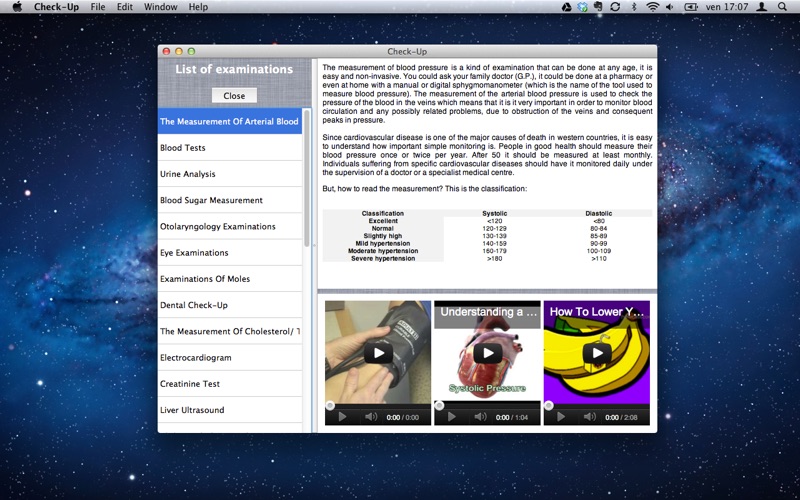Play the Understanding video with heart image

[487, 352]
